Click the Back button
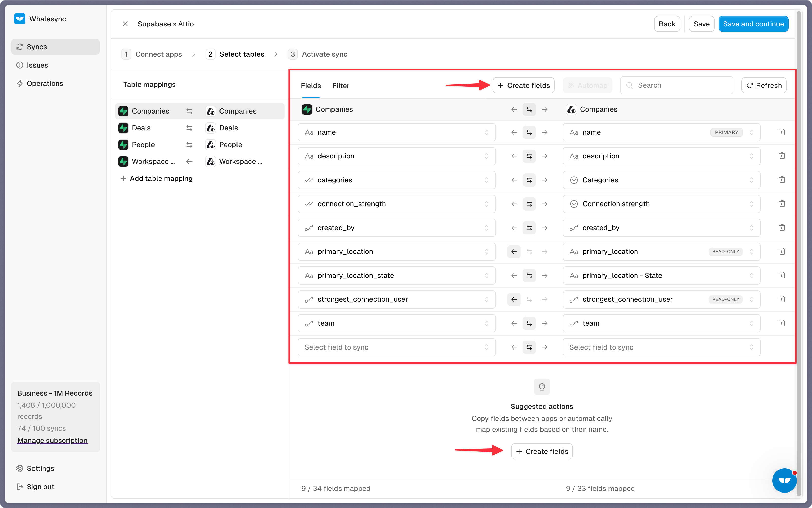The image size is (812, 508). click(x=667, y=24)
